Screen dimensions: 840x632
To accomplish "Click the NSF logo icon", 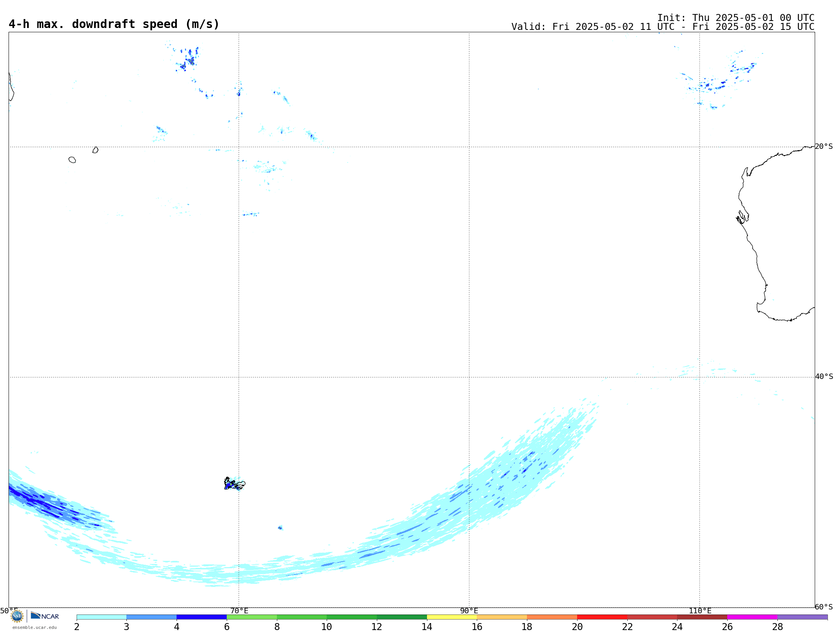I will [x=17, y=616].
